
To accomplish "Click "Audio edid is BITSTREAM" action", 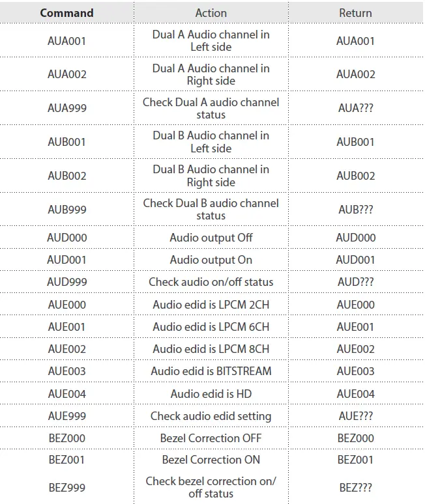I will [x=211, y=371].
